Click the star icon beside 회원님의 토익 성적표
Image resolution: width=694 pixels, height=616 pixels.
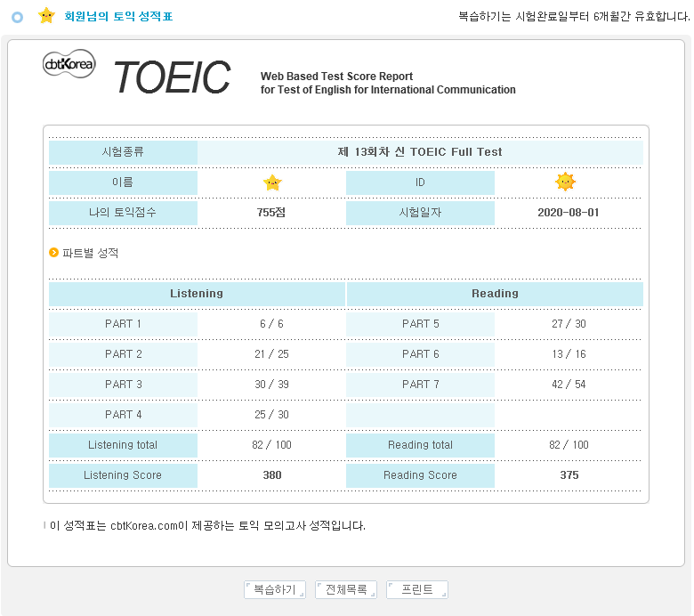pos(46,15)
